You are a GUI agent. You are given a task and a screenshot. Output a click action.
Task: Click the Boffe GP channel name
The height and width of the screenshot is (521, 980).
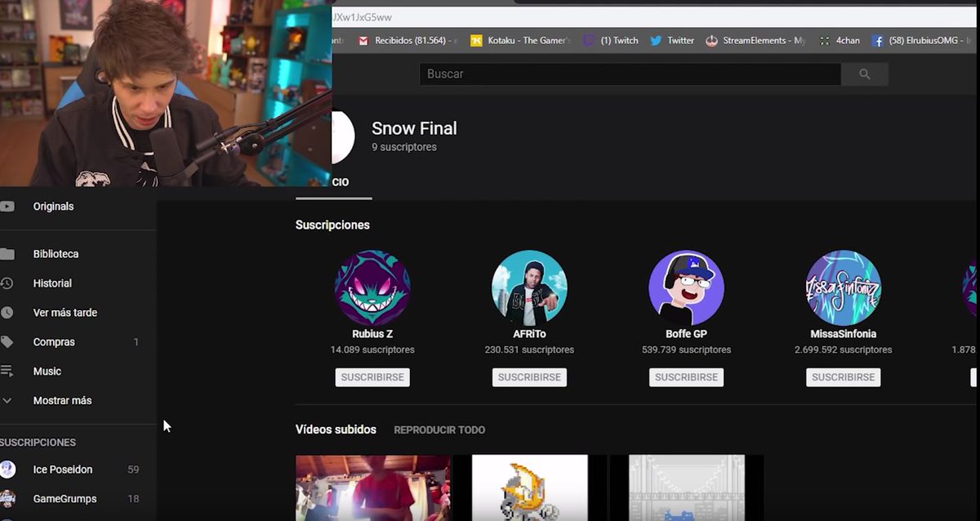(686, 334)
